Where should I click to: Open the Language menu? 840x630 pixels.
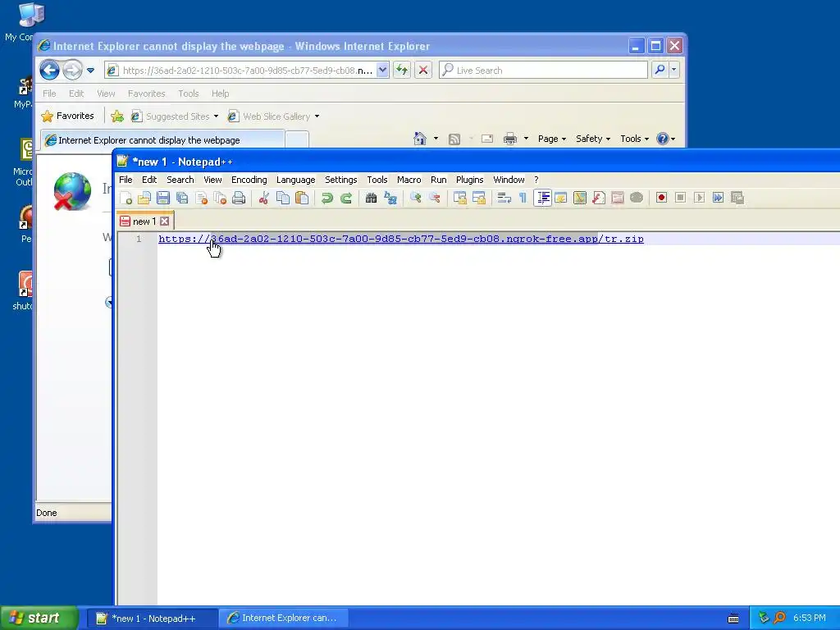tap(295, 180)
